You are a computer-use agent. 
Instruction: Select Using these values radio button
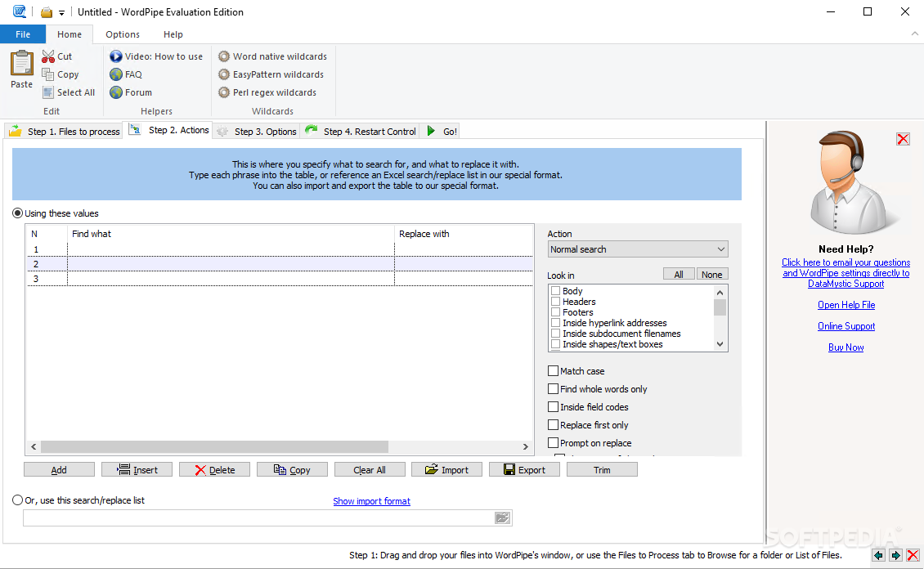pyautogui.click(x=18, y=213)
